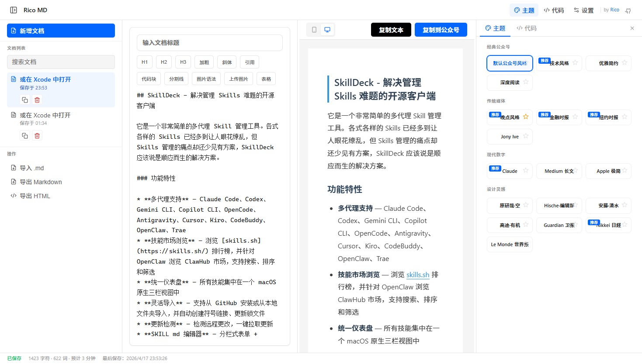This screenshot has height=364, width=642.
Task: Favorite the 纽约时报 theme star
Action: [x=625, y=117]
